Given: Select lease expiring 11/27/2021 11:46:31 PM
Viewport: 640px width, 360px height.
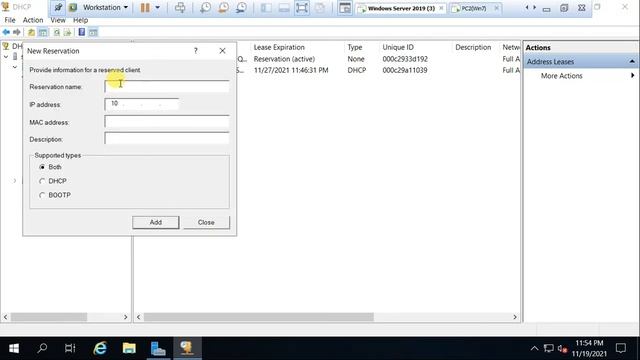Looking at the screenshot, I should [291, 70].
